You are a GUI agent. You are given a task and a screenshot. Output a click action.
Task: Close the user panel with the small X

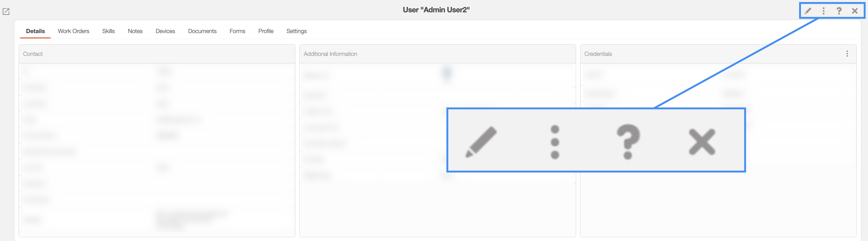tap(855, 11)
